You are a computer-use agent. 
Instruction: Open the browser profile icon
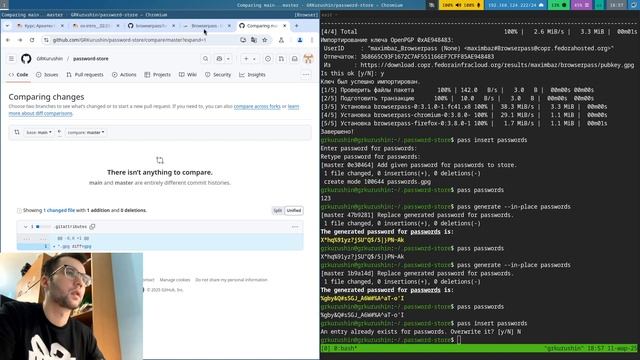(300, 40)
